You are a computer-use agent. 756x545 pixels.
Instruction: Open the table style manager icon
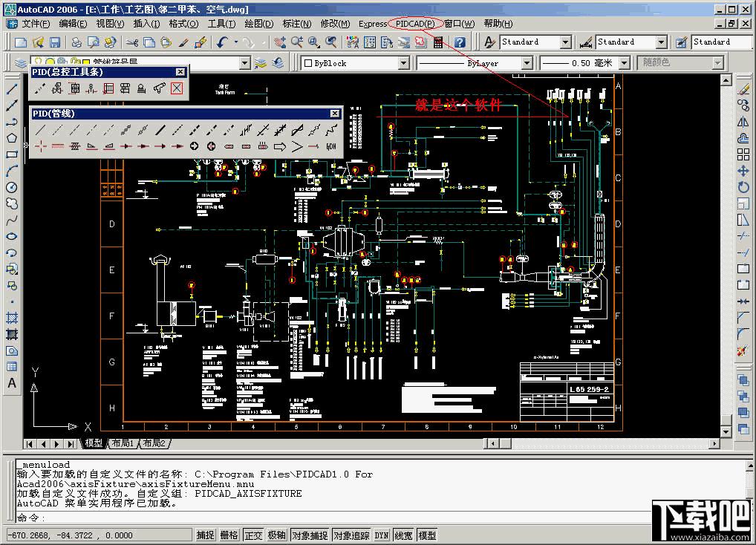click(680, 42)
